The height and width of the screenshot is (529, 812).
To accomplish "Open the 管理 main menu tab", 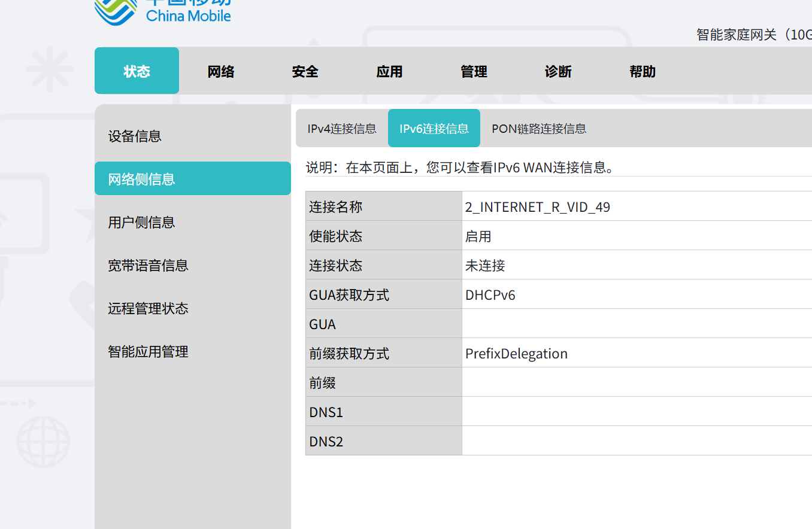I will (x=474, y=72).
